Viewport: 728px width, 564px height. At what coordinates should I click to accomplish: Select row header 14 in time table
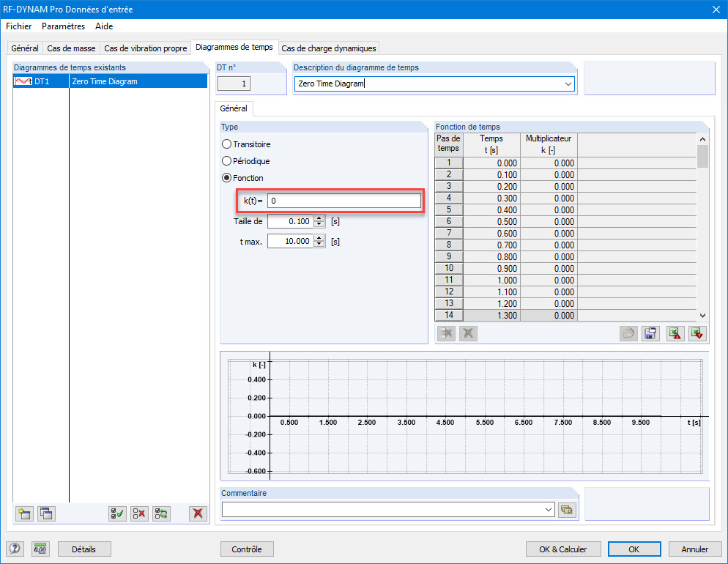pyautogui.click(x=449, y=315)
